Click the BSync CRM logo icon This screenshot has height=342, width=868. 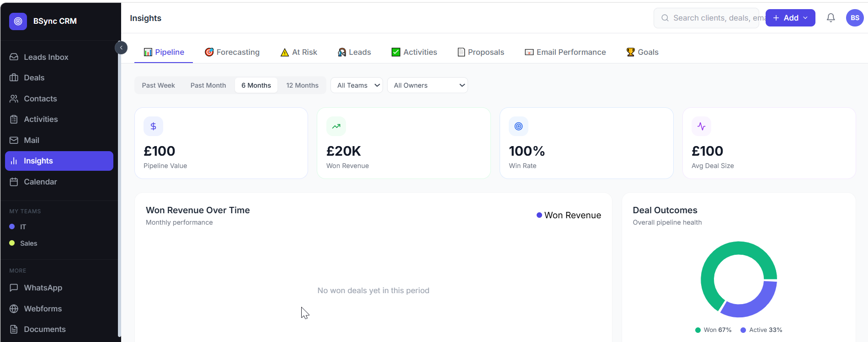tap(18, 21)
